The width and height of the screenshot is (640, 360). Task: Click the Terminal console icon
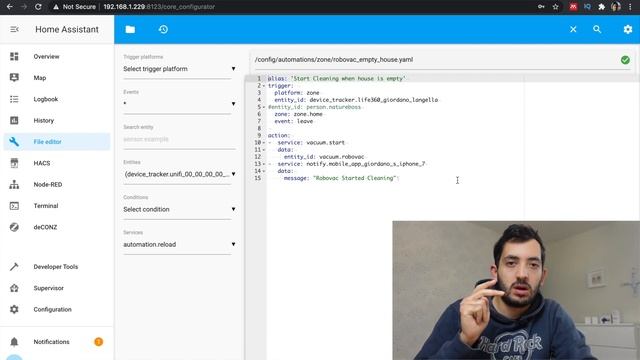point(14,206)
